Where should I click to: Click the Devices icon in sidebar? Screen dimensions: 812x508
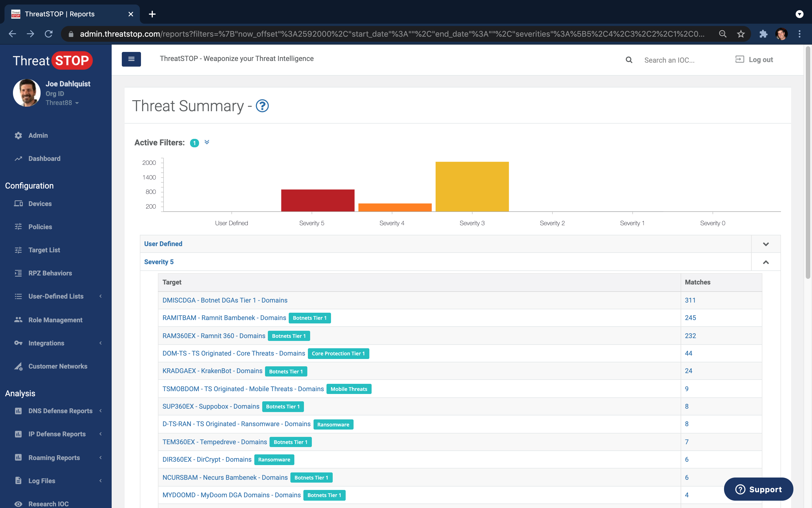coord(18,203)
